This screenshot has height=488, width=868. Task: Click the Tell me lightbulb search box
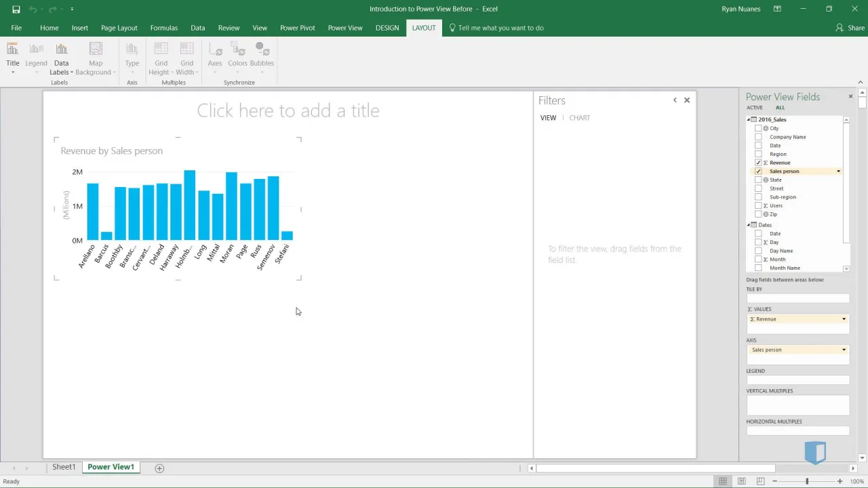(x=497, y=28)
